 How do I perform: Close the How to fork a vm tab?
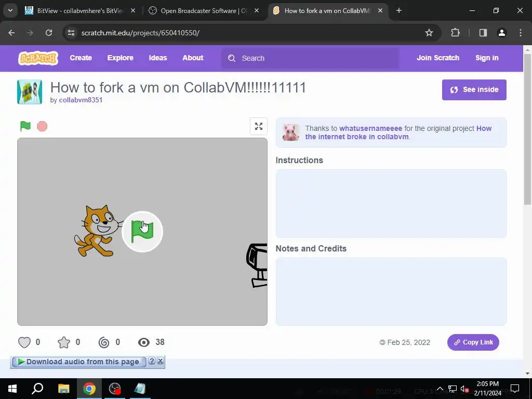click(x=380, y=11)
